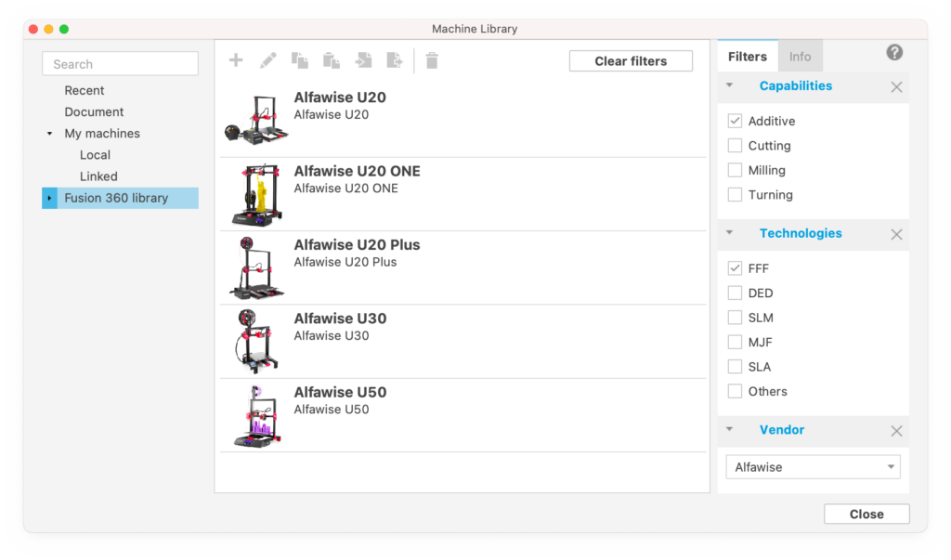This screenshot has width=951, height=560.
Task: Collapse the Vendor section triangle
Action: 730,429
